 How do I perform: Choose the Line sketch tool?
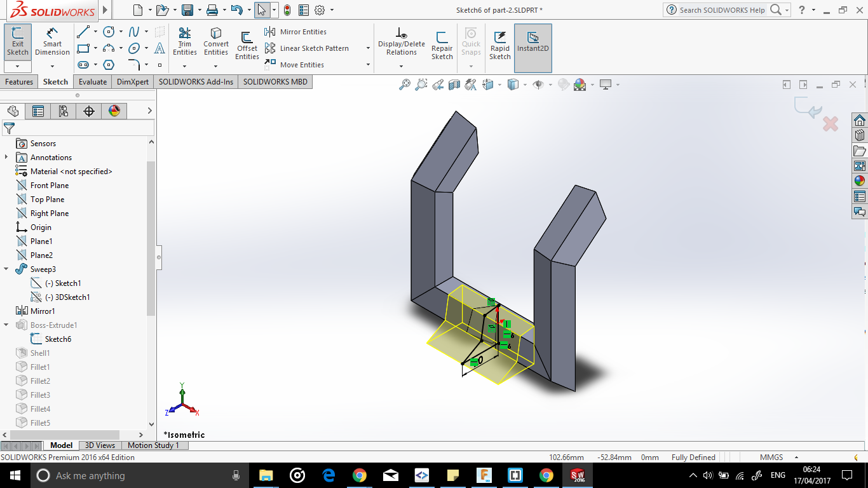point(83,32)
